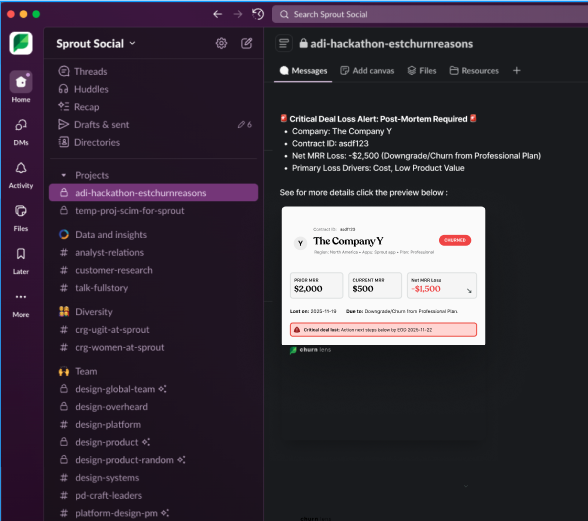Select adi-hackathon-estchurnreasons channel in sidebar
Viewport: 588px width, 521px height.
pyautogui.click(x=154, y=193)
